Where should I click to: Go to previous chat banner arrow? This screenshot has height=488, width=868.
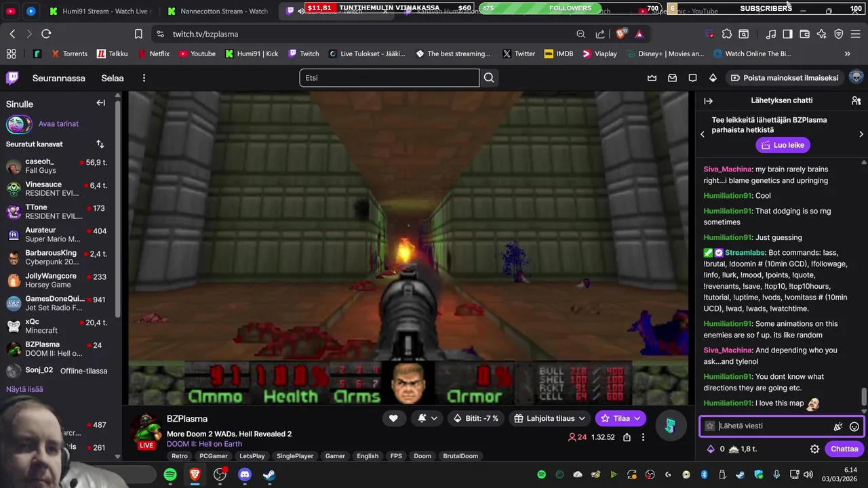[703, 134]
